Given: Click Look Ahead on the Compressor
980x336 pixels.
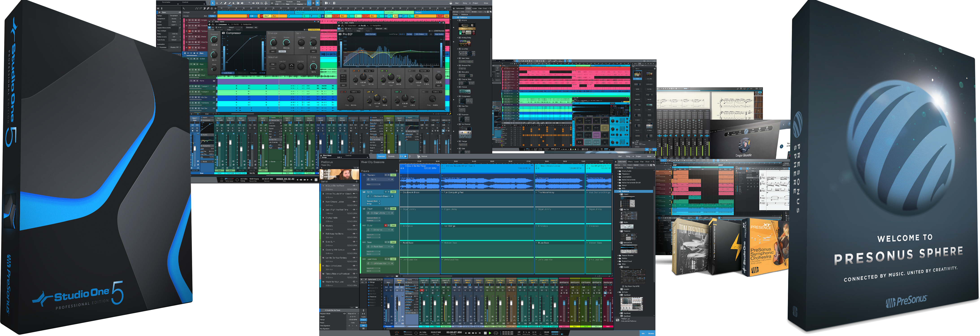Looking at the screenshot, I should (x=228, y=73).
